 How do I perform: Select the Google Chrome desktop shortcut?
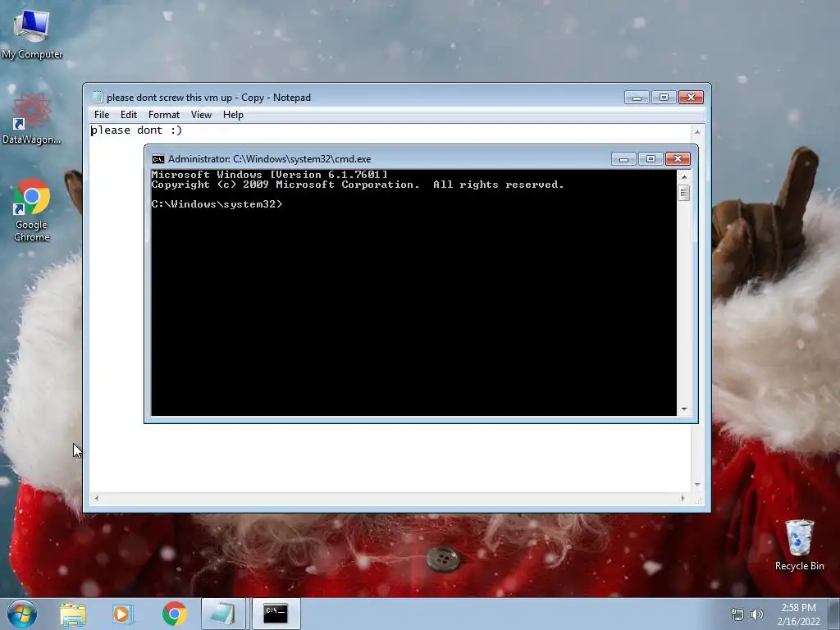click(x=32, y=210)
